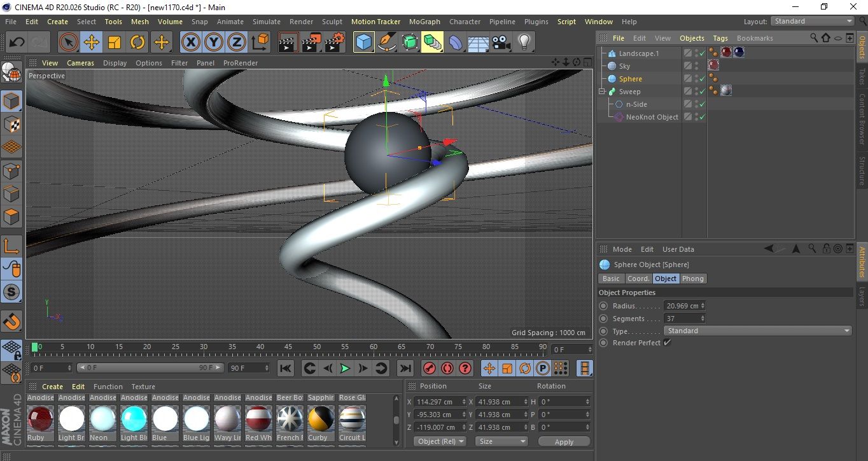This screenshot has height=461, width=868.
Task: Click the Coordinate System icon
Action: [x=260, y=43]
